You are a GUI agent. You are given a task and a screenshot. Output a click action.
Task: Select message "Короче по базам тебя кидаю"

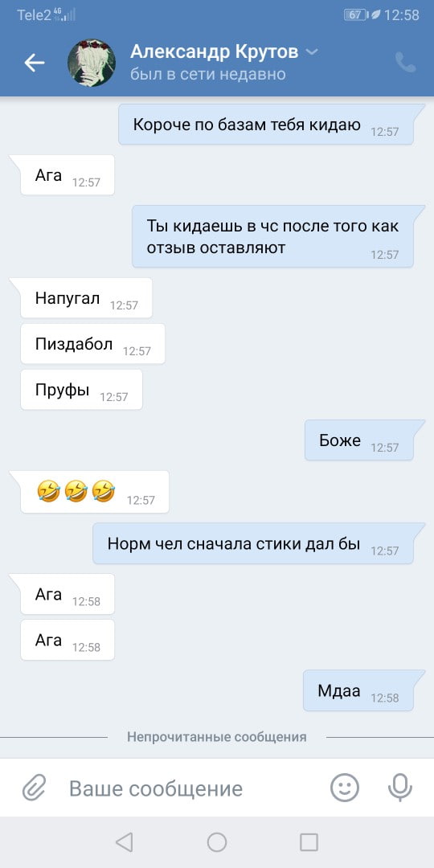tap(266, 125)
